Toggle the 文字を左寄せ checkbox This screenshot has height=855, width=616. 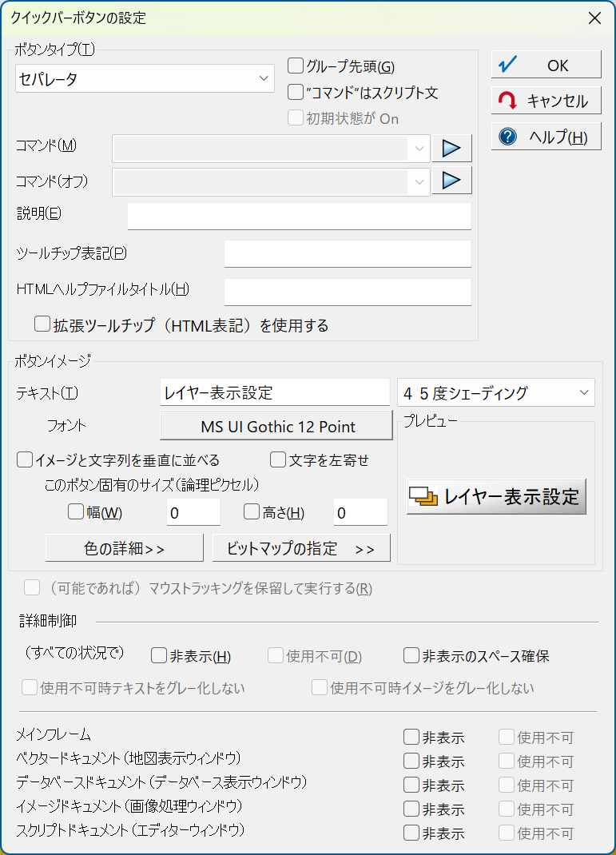[278, 459]
